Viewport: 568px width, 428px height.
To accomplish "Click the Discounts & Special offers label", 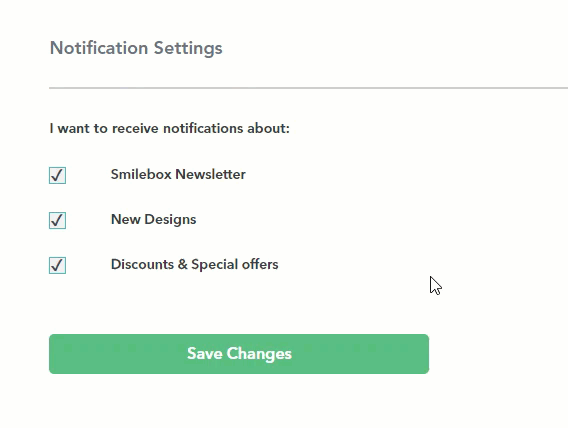I will pyautogui.click(x=195, y=264).
